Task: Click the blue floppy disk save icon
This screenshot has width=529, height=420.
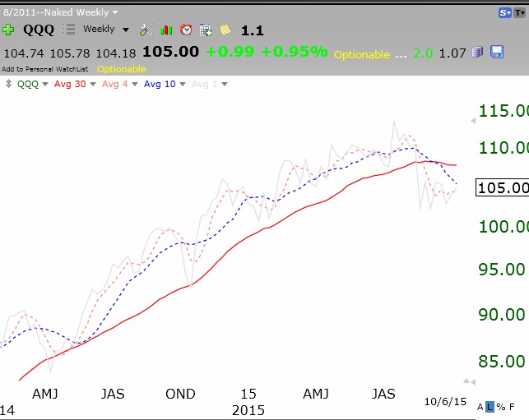Action: [497, 52]
